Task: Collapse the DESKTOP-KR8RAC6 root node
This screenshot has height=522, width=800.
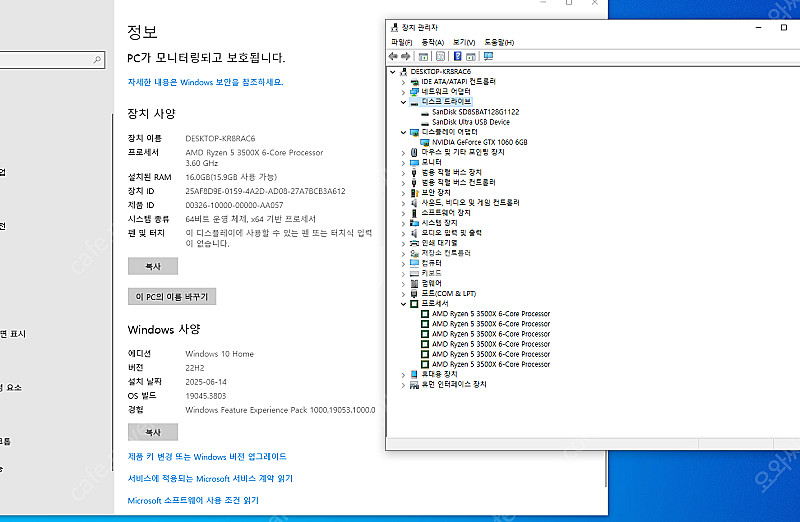Action: [x=393, y=72]
